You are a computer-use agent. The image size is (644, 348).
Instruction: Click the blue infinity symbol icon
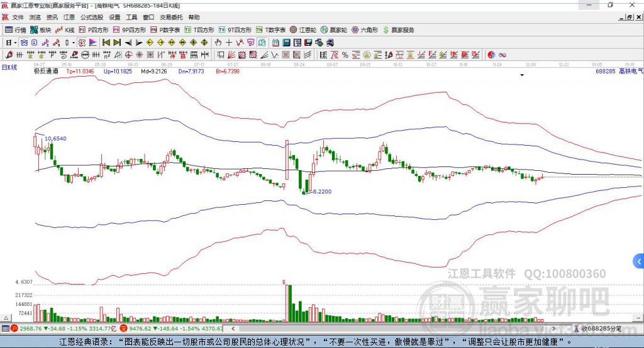[502, 55]
